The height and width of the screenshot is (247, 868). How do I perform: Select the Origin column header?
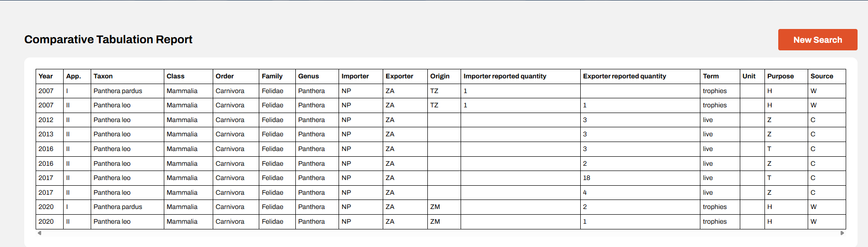[x=444, y=76]
